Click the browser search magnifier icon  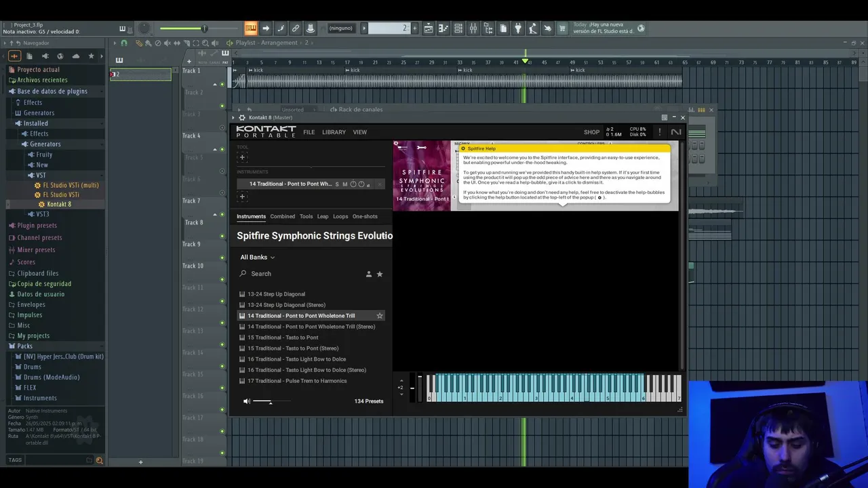pyautogui.click(x=100, y=460)
